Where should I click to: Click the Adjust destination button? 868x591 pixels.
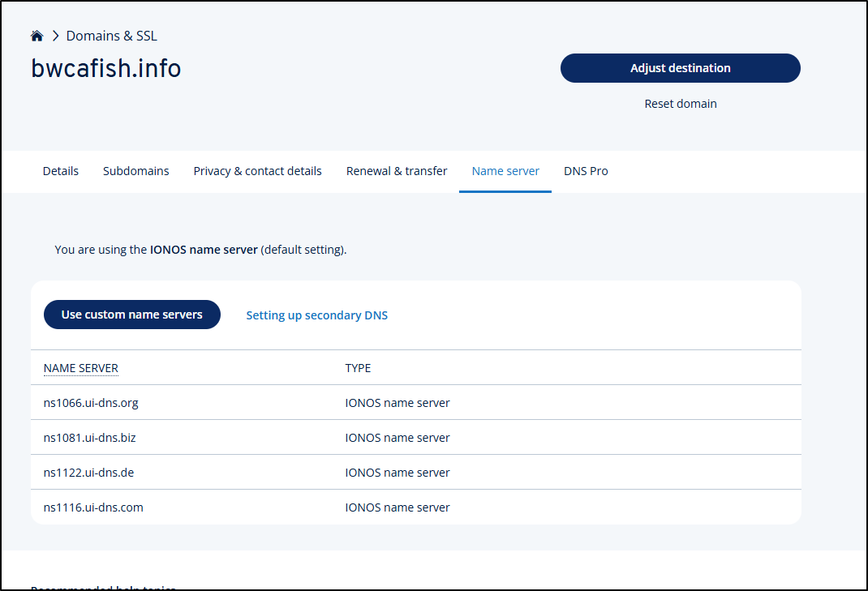[680, 68]
